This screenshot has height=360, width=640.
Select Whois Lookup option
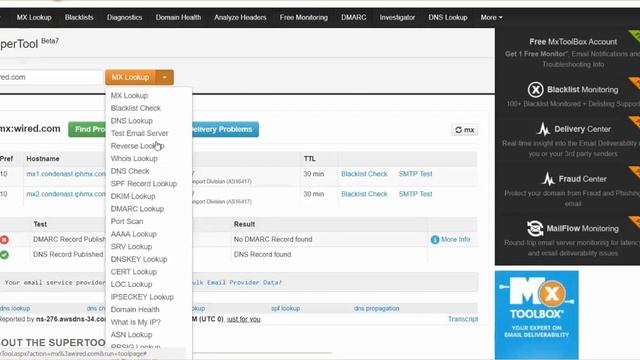click(x=134, y=158)
